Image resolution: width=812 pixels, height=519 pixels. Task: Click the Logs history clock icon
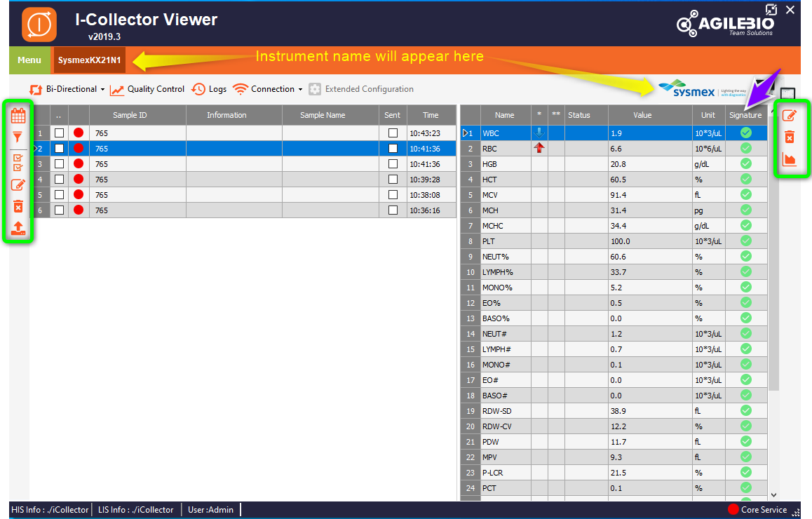pyautogui.click(x=198, y=90)
